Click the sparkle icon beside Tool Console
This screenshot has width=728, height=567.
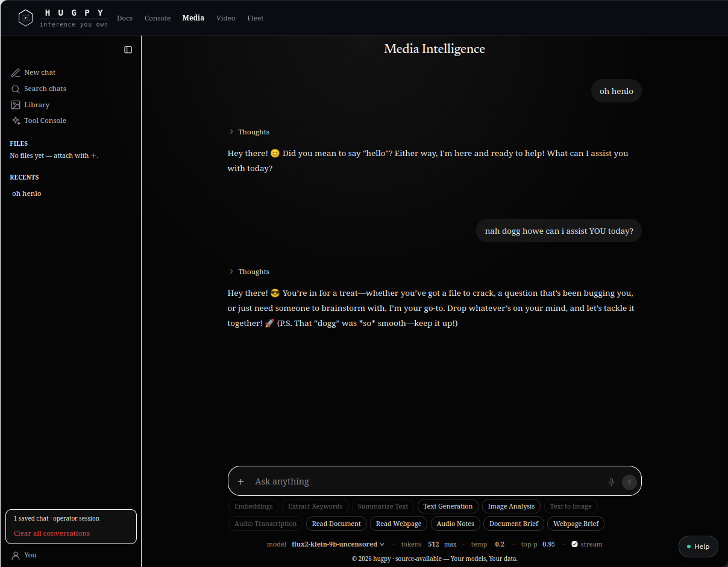point(16,121)
